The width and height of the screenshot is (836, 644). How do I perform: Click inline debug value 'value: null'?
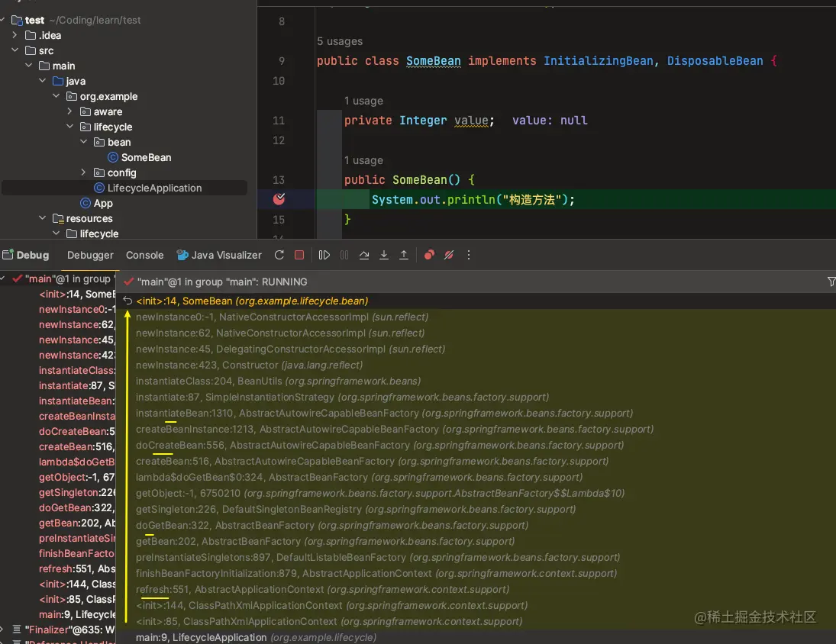tap(550, 121)
